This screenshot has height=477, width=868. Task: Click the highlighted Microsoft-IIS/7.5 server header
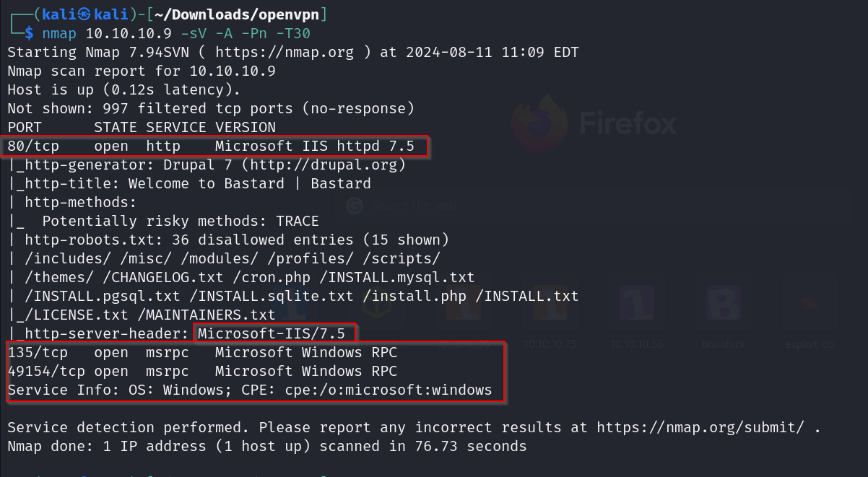(276, 333)
